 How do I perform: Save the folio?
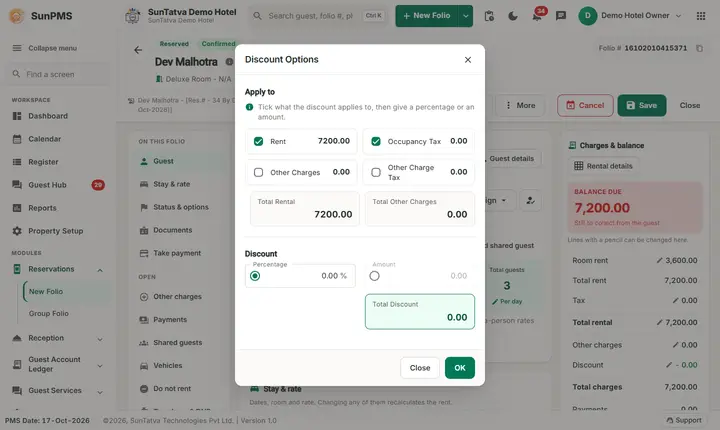tap(641, 106)
